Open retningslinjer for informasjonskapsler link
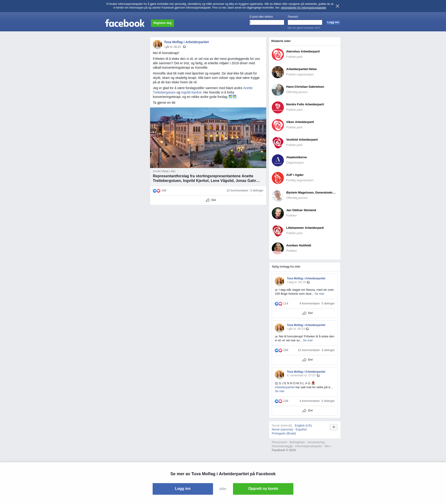This screenshot has width=446, height=504. pos(303,8)
